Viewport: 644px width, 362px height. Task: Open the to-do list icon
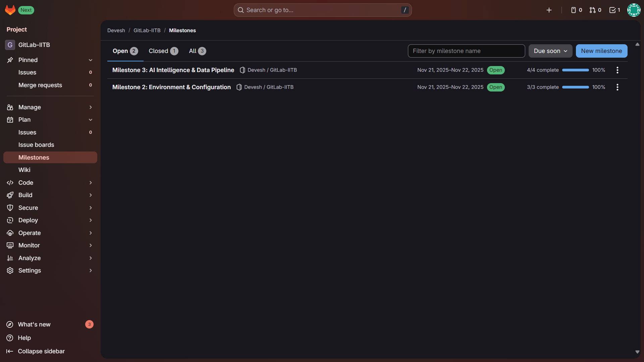coord(614,10)
